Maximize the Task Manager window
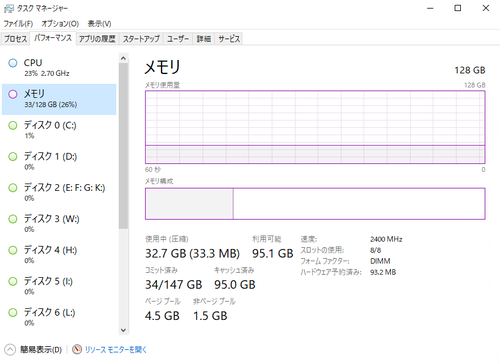This screenshot has height=364, width=500. [458, 8]
